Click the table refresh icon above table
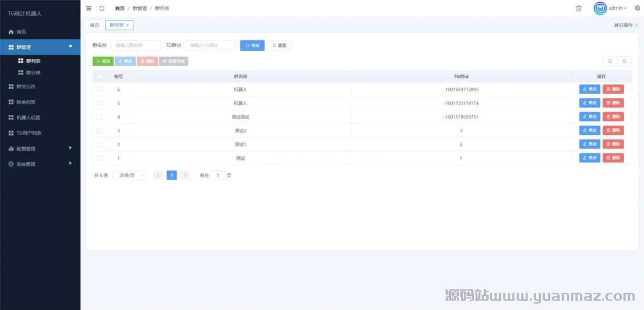The width and height of the screenshot is (644, 310). click(624, 61)
